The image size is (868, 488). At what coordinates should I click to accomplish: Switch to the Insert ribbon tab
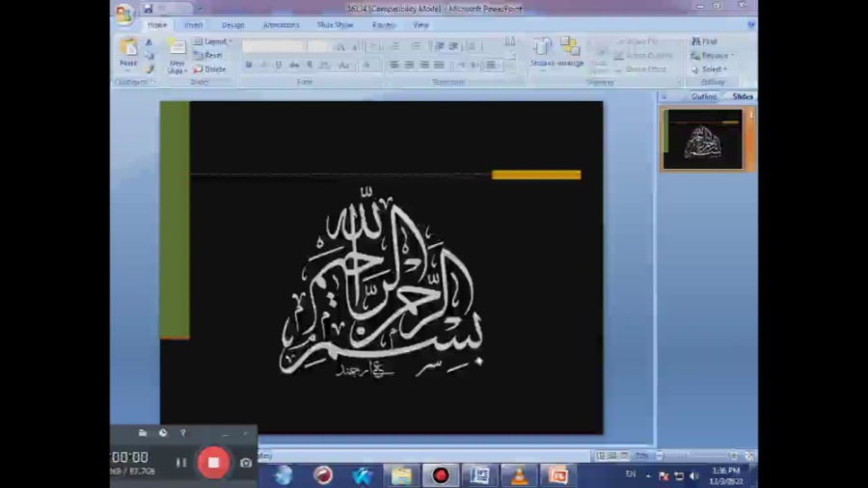[x=193, y=25]
